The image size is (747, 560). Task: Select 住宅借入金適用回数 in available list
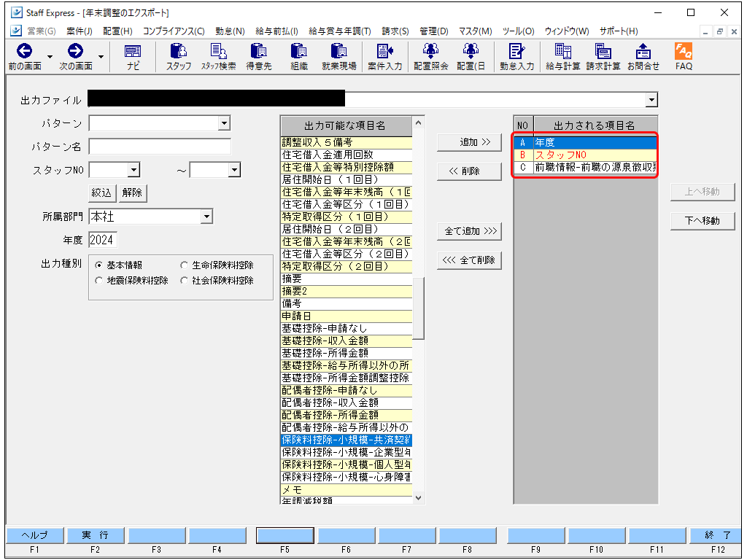[347, 155]
